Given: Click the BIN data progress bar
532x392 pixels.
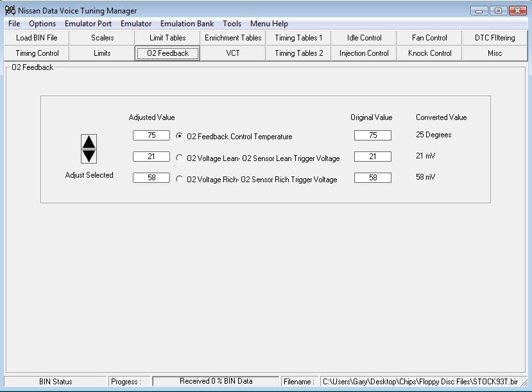Looking at the screenshot, I should click(x=216, y=381).
